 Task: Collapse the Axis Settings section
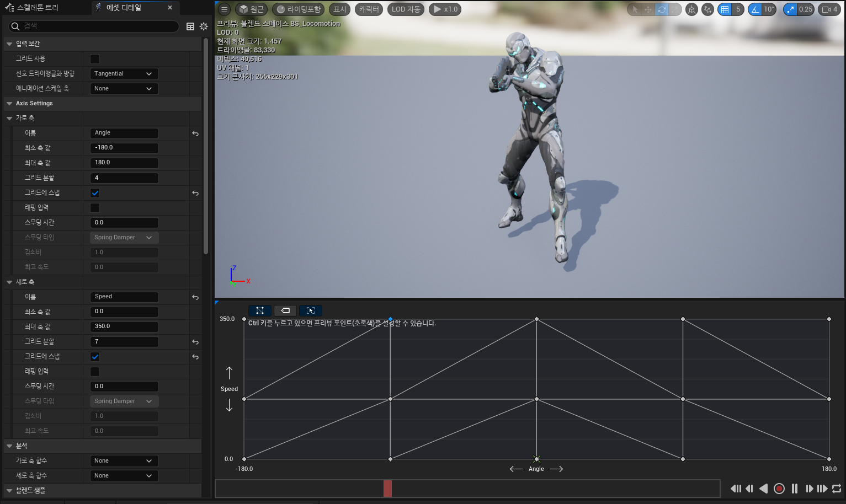click(x=9, y=104)
